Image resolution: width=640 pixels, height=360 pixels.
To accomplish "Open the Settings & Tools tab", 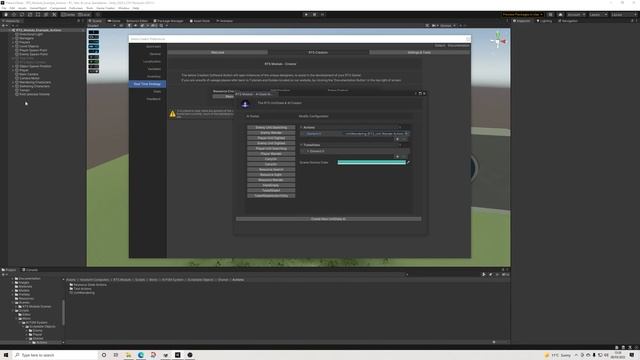I will point(419,53).
